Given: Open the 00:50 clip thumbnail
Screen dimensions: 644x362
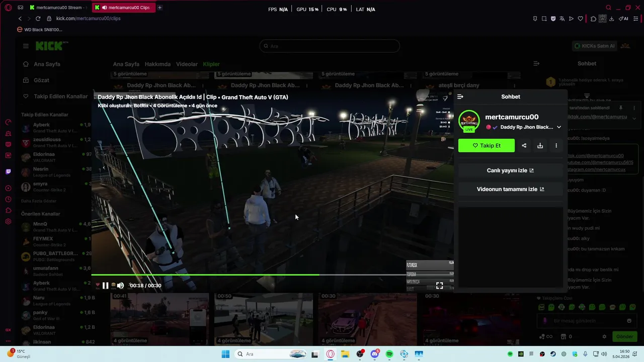Looking at the screenshot, I should click(x=264, y=319).
